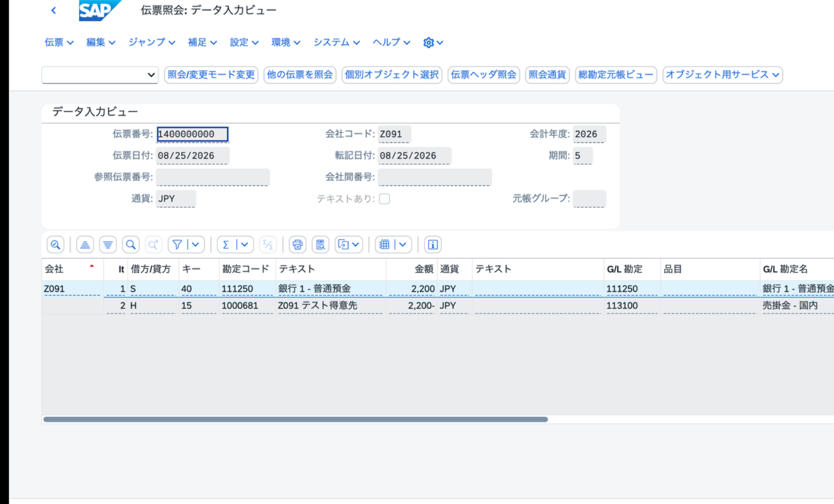Screen dimensions: 834x504
Task: Click the sigma total icon
Action: tap(226, 244)
